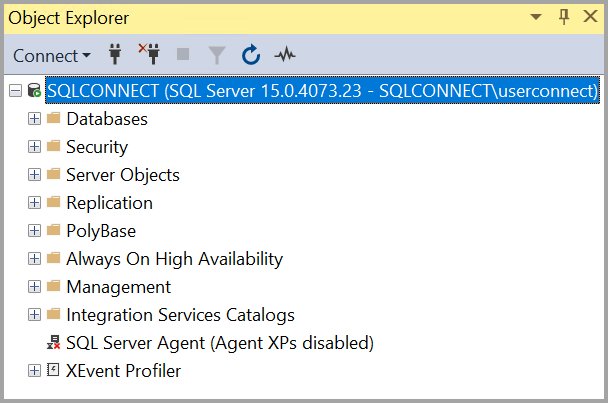Expand the Always On High Availability node
Image resolution: width=608 pixels, height=403 pixels.
(34, 259)
